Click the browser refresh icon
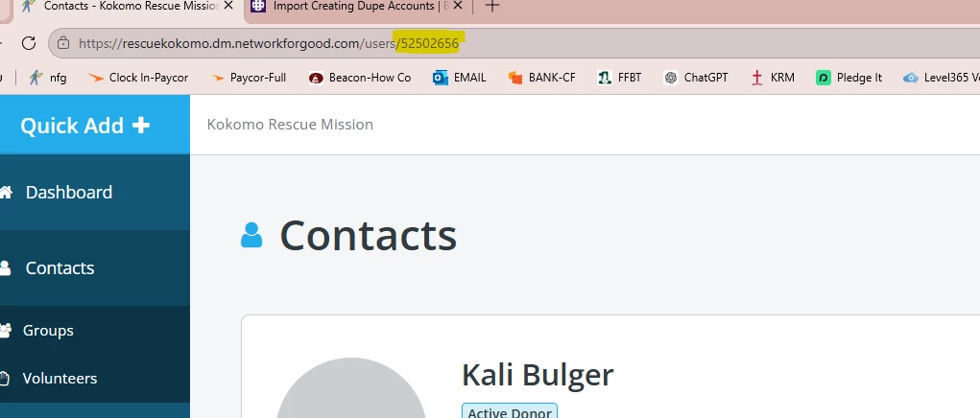The height and width of the screenshot is (418, 980). [x=28, y=43]
